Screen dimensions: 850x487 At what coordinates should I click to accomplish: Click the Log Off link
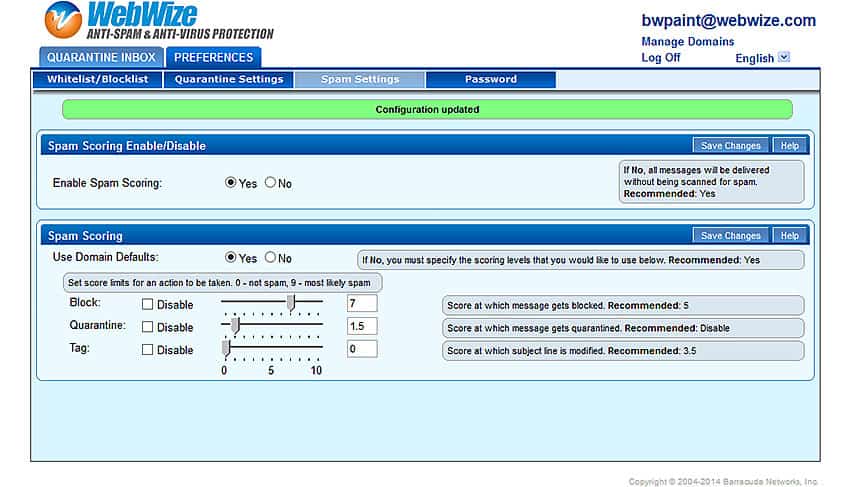660,58
